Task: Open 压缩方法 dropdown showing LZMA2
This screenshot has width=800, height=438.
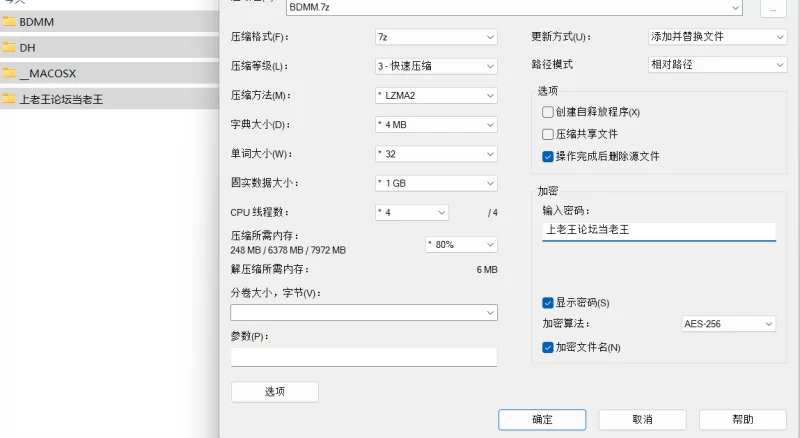Action: click(x=436, y=95)
